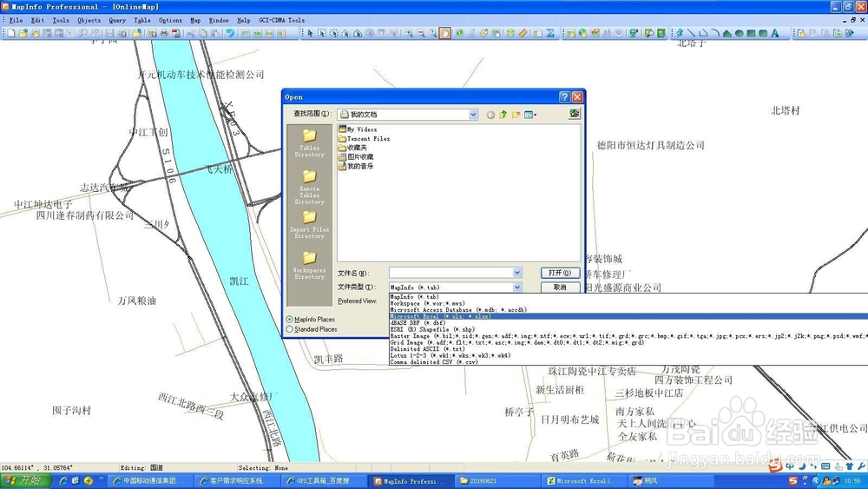Open the Map menu
The width and height of the screenshot is (868, 489).
pyautogui.click(x=195, y=21)
